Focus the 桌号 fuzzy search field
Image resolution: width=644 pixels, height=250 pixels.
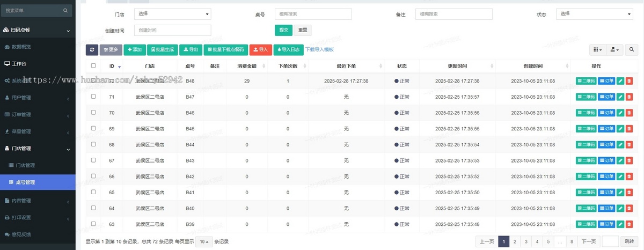[313, 14]
